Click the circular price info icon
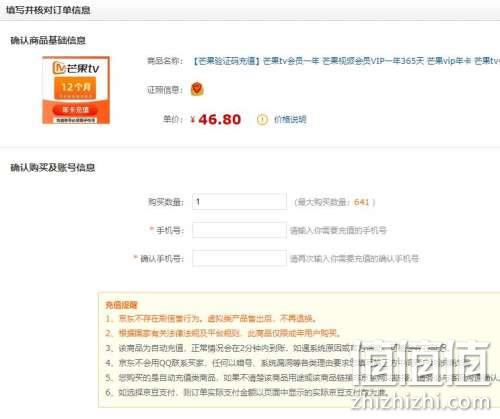Image resolution: width=500 pixels, height=419 pixels. click(x=262, y=119)
